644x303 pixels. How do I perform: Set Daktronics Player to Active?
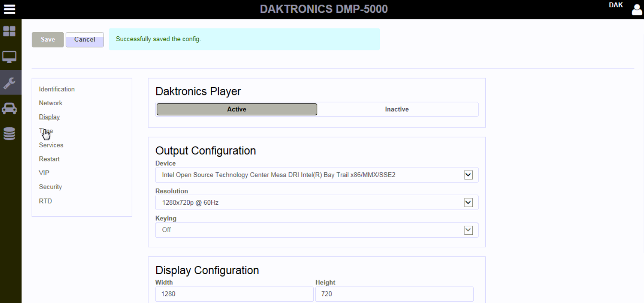236,109
